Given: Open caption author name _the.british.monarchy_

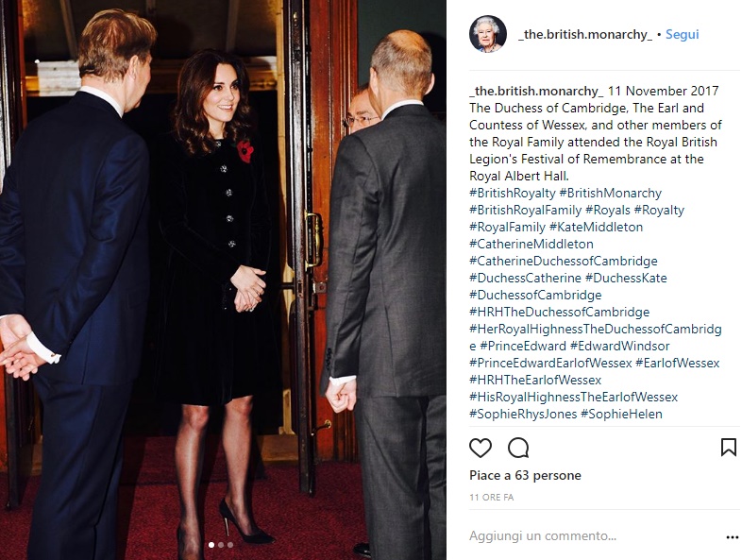Looking at the screenshot, I should pos(536,91).
